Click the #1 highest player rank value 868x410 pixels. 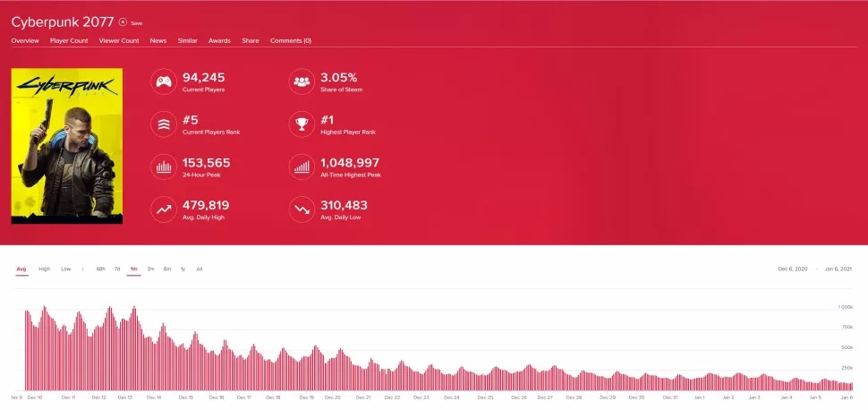328,120
